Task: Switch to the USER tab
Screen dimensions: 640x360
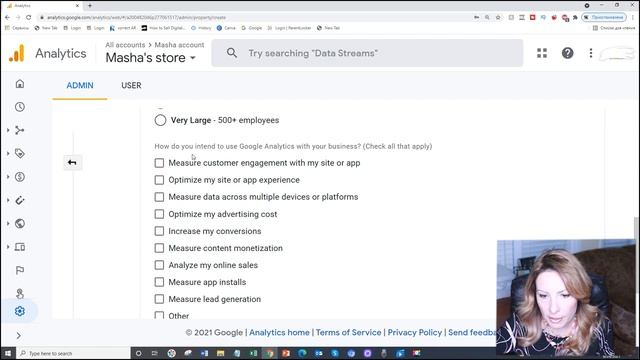Action: (131, 85)
